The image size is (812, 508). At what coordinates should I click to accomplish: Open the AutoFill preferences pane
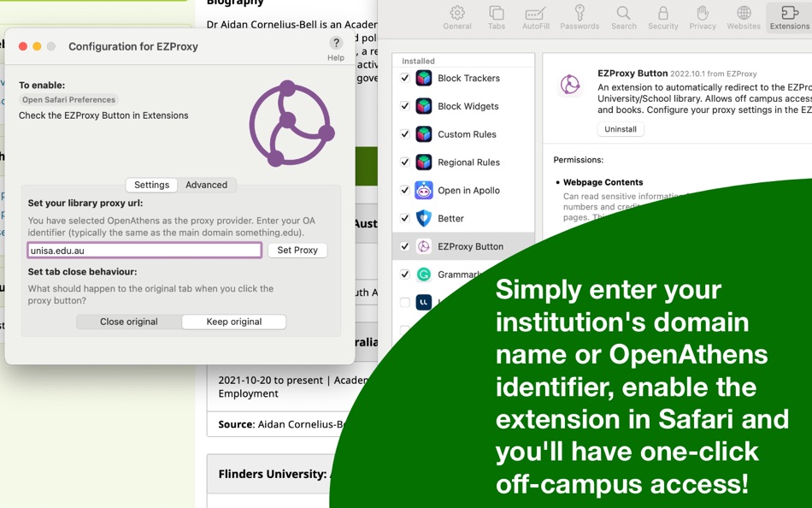point(535,18)
